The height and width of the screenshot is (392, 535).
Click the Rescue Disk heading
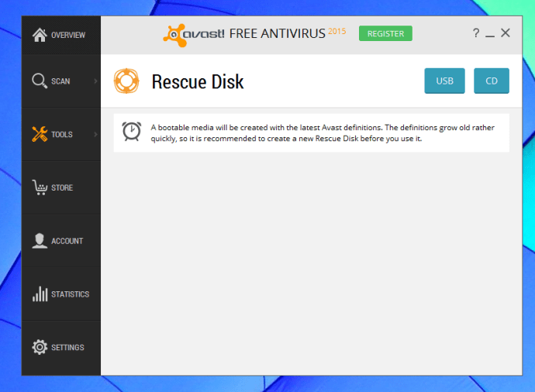(x=198, y=82)
